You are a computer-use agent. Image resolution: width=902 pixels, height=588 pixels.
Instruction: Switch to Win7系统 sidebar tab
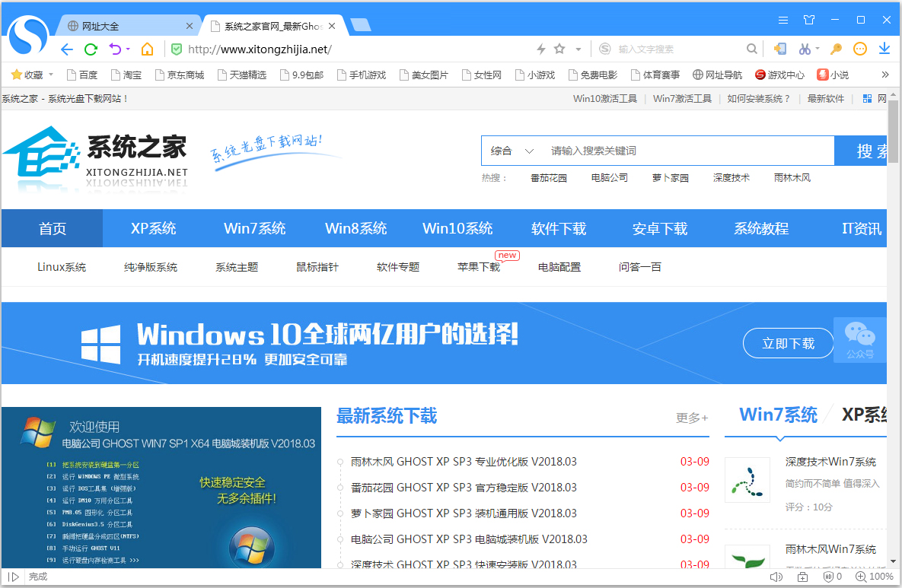click(779, 415)
